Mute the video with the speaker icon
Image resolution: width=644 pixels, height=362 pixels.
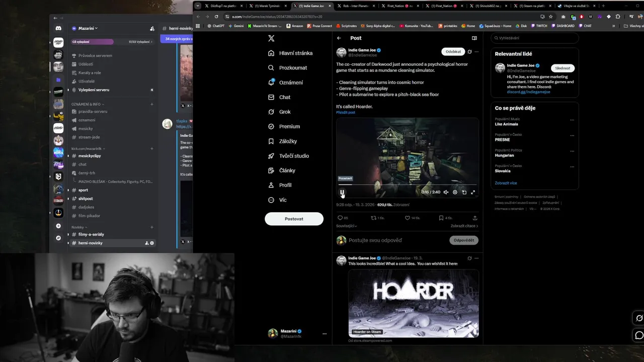click(x=446, y=192)
